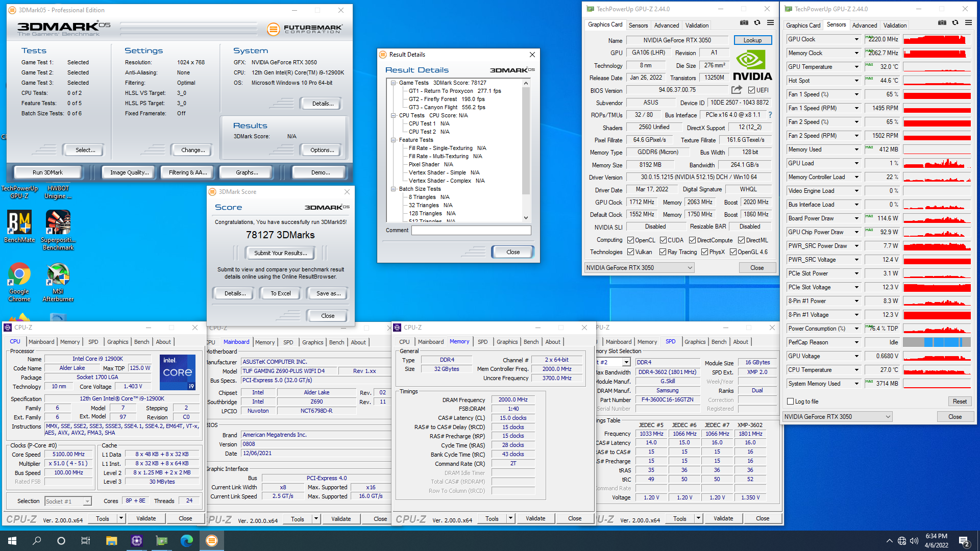Open hamburger menu in GPU-Z Sensors window
The width and height of the screenshot is (980, 551).
pyautogui.click(x=968, y=23)
